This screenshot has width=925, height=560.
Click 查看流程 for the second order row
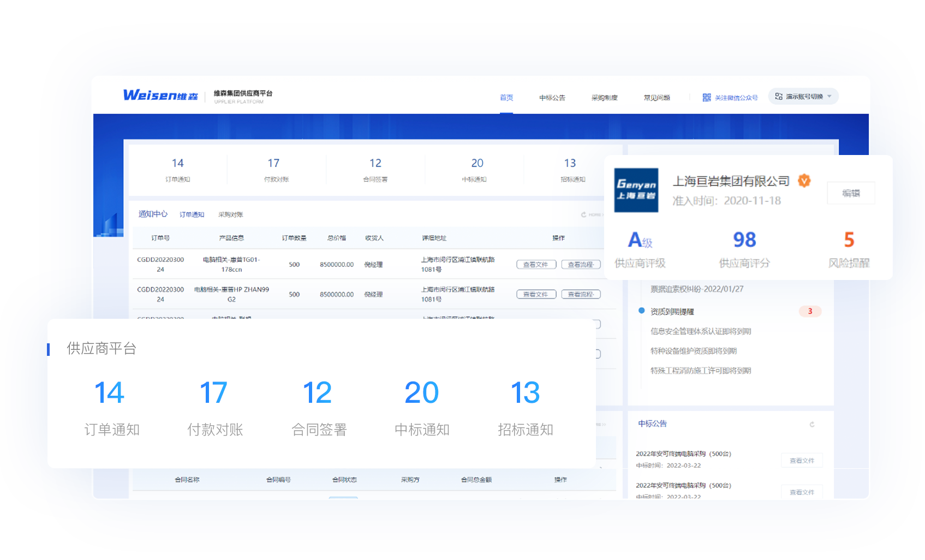pyautogui.click(x=581, y=295)
